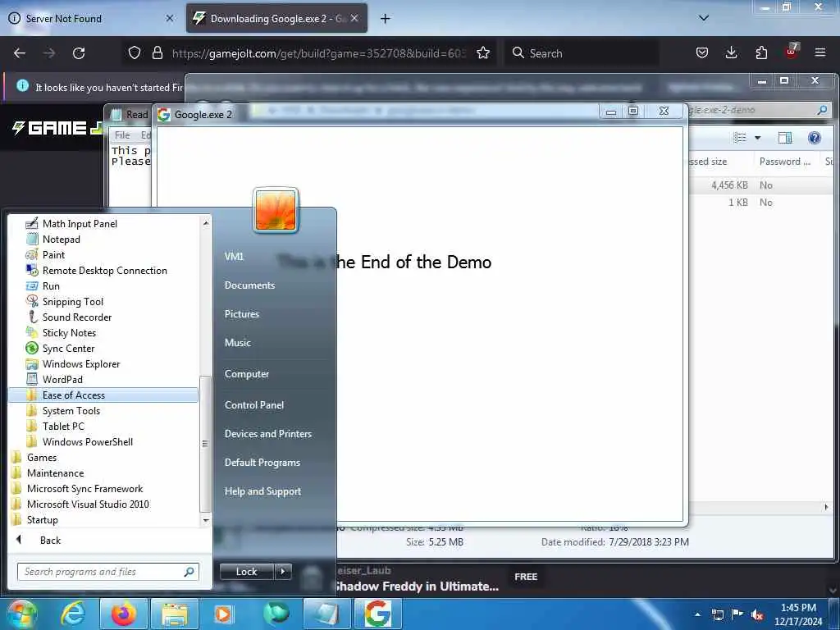Open Math Input Panel from Start menu
This screenshot has width=840, height=630.
tap(80, 223)
